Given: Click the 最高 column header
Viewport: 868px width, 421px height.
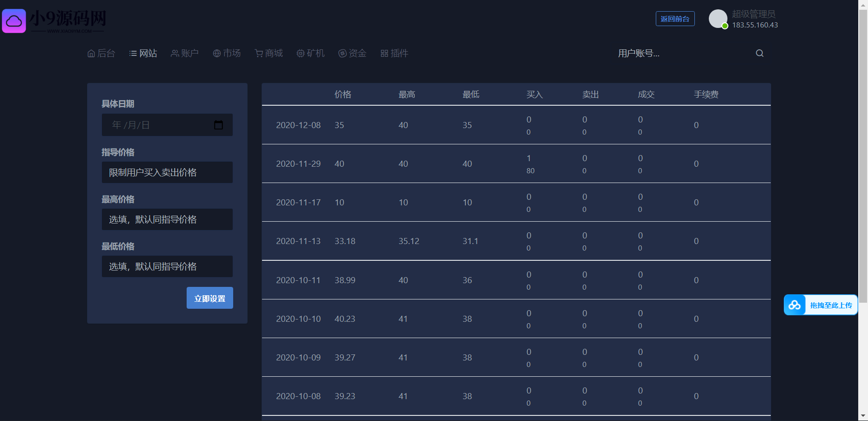Looking at the screenshot, I should (x=407, y=95).
